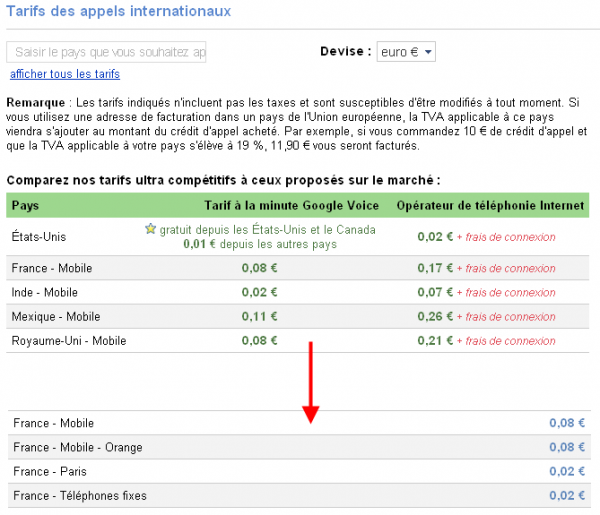Click the 0,11 € rate for Mexique

[259, 316]
